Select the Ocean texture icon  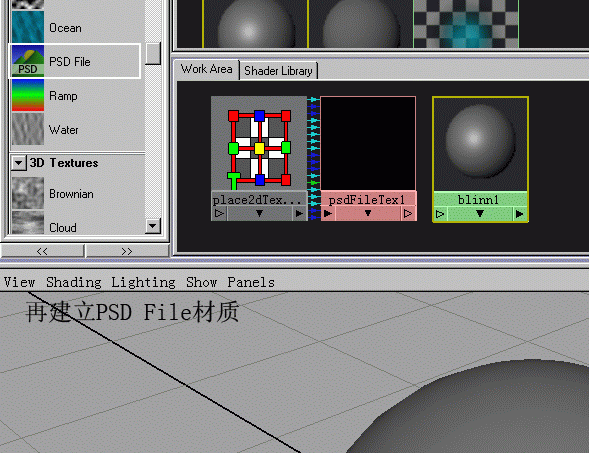point(28,27)
